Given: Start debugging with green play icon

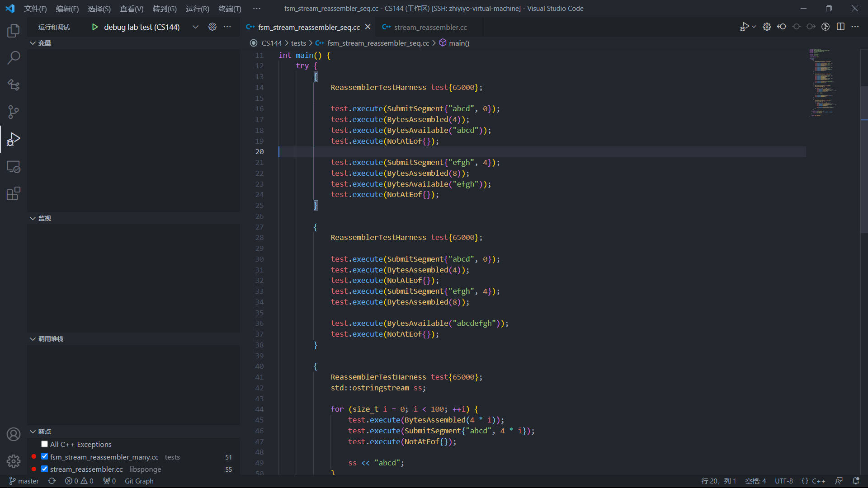Looking at the screenshot, I should tap(94, 27).
